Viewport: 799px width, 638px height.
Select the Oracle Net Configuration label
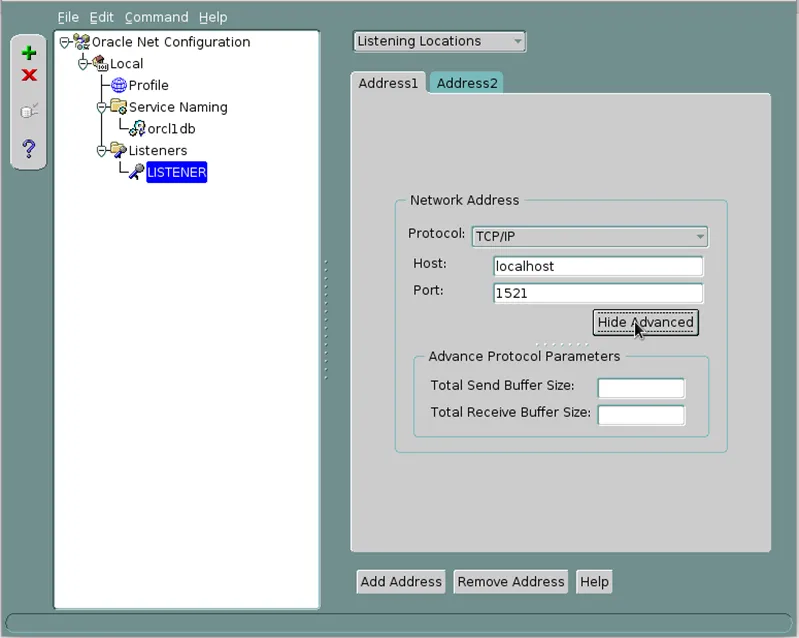171,42
